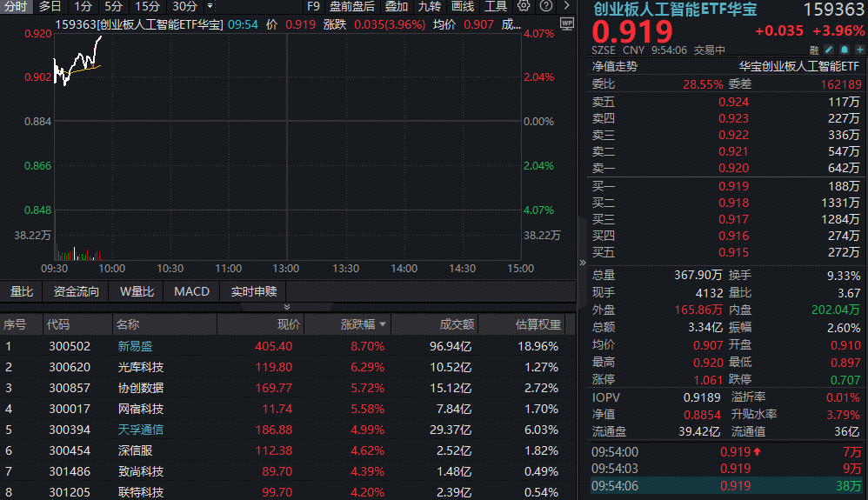Click the bell price alert icon

(844, 50)
